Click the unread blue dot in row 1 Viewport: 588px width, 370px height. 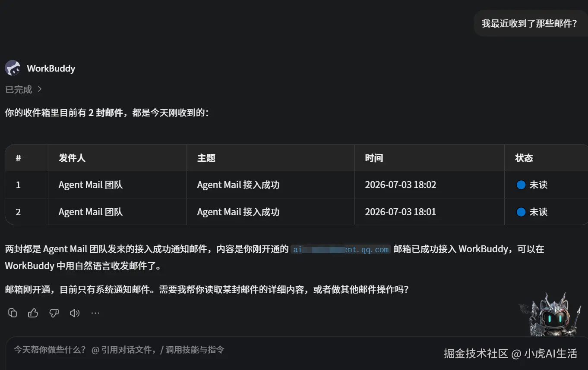pyautogui.click(x=521, y=185)
